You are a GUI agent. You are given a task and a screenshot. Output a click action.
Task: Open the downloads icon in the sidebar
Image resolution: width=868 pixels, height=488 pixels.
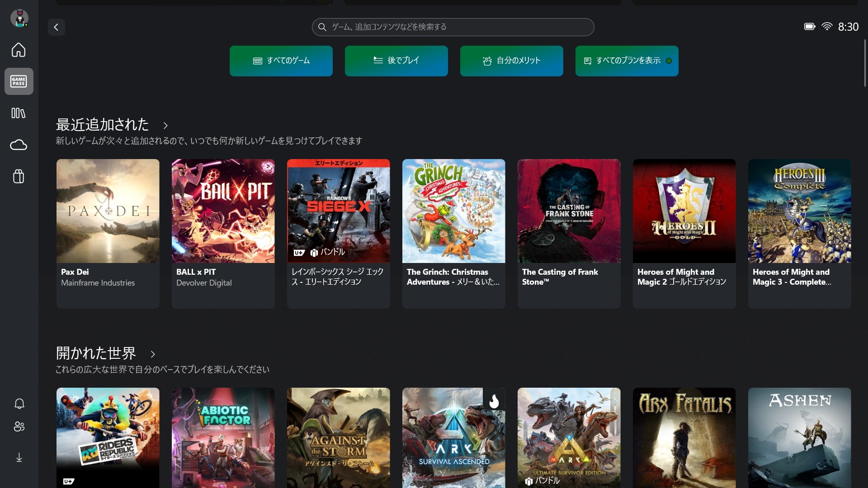[x=19, y=457]
